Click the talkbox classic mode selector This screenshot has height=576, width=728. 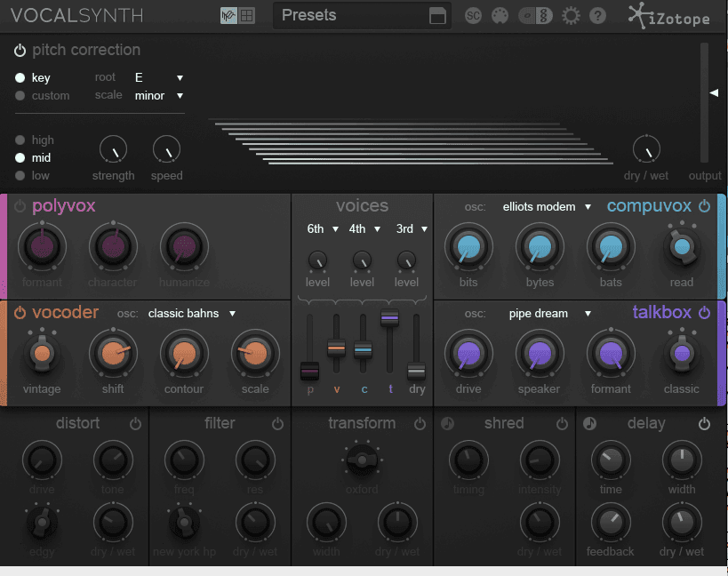click(x=682, y=353)
